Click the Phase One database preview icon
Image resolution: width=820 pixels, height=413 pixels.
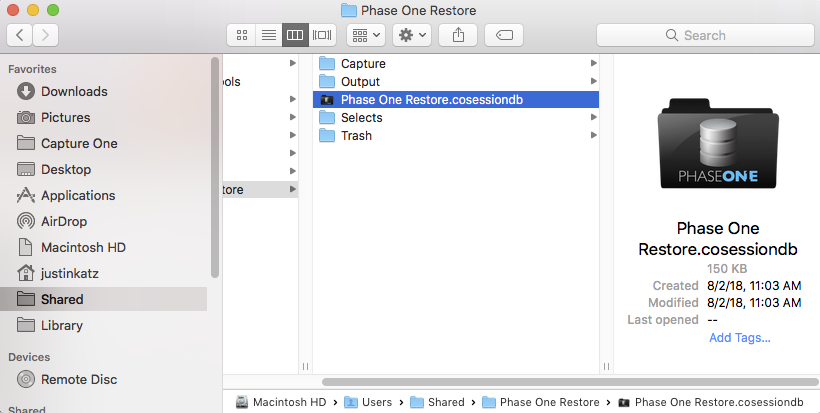click(718, 144)
